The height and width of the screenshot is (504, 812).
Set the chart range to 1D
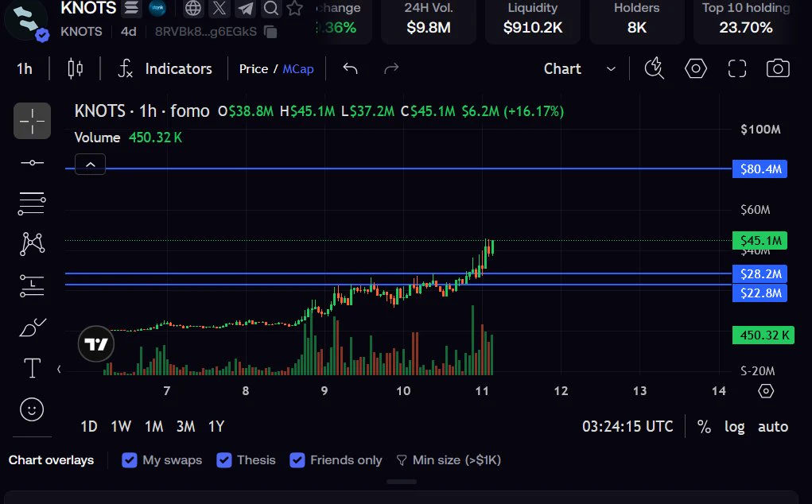[89, 426]
